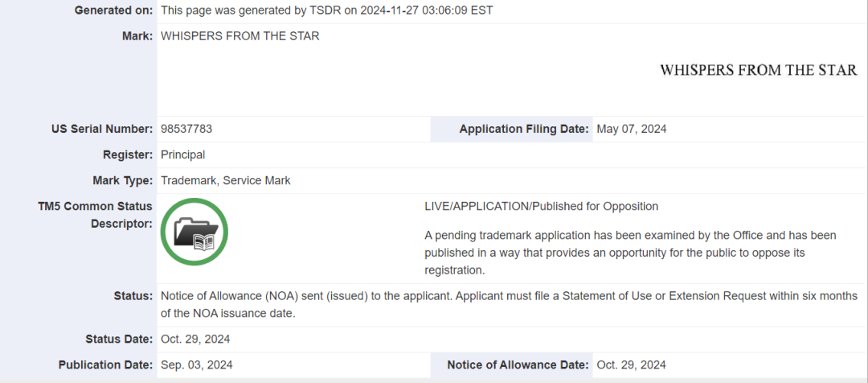Click the 'TM5 Common Status Descriptor:' label
868x383 pixels.
[96, 215]
